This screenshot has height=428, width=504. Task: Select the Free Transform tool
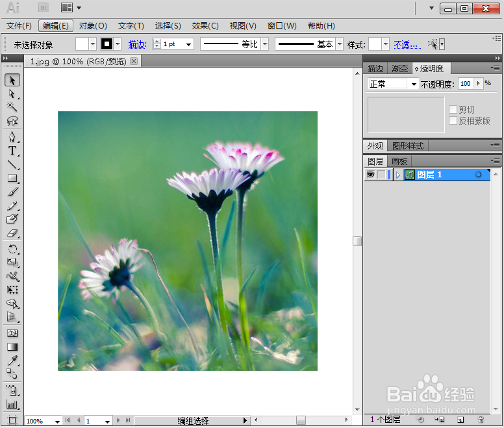click(12, 290)
